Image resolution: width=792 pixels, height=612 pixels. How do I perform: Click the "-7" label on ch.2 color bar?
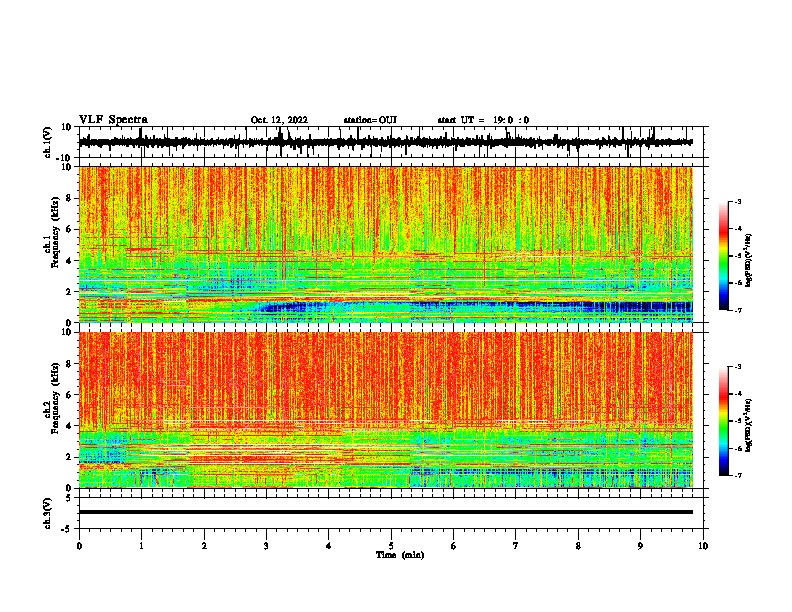click(737, 475)
